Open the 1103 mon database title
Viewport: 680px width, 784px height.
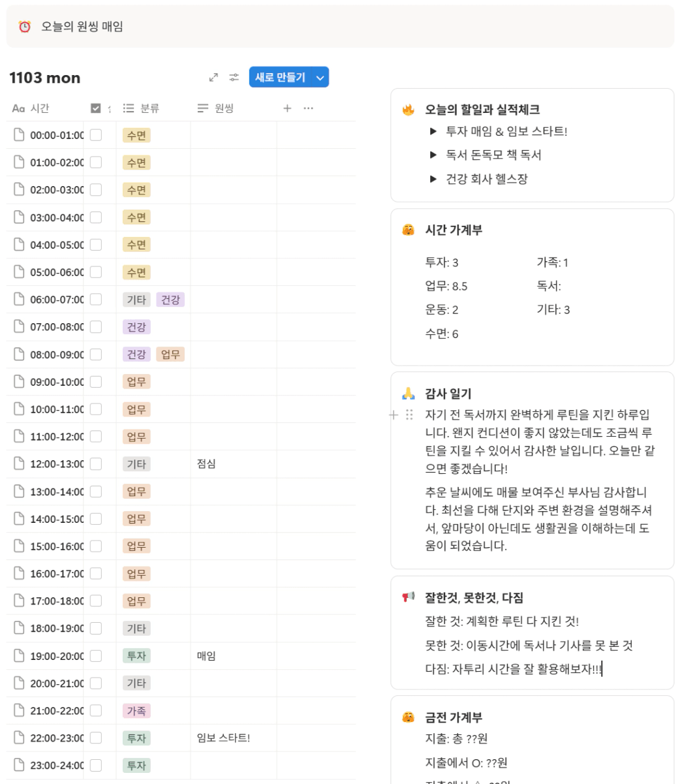[x=45, y=78]
